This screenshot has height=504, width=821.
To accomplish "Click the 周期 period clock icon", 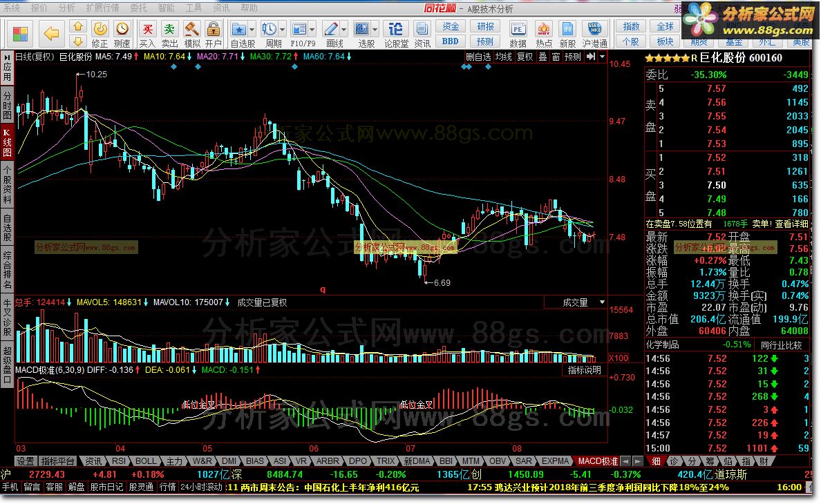I will (270, 29).
